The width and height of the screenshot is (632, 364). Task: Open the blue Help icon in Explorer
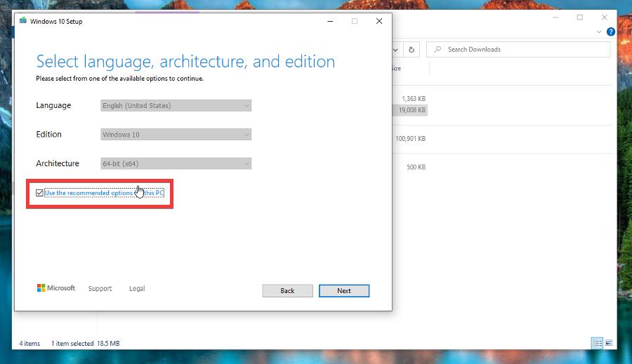coord(611,32)
